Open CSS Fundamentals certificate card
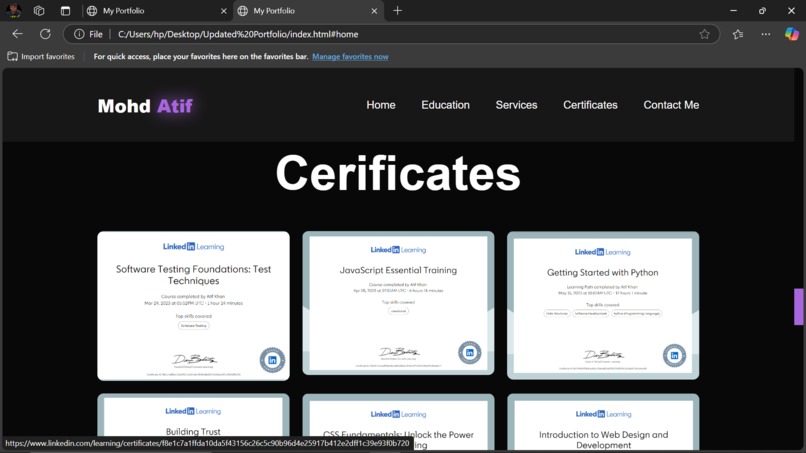 pos(398,422)
